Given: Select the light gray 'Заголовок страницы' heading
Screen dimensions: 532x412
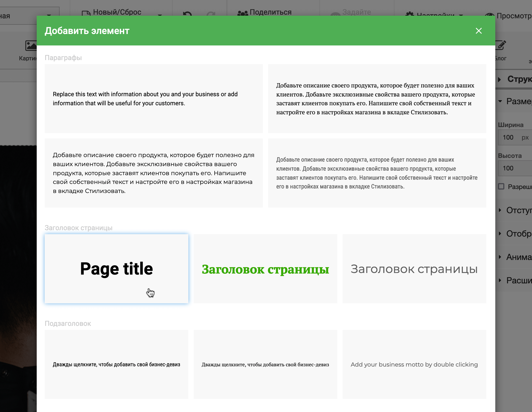Looking at the screenshot, I should pos(414,269).
